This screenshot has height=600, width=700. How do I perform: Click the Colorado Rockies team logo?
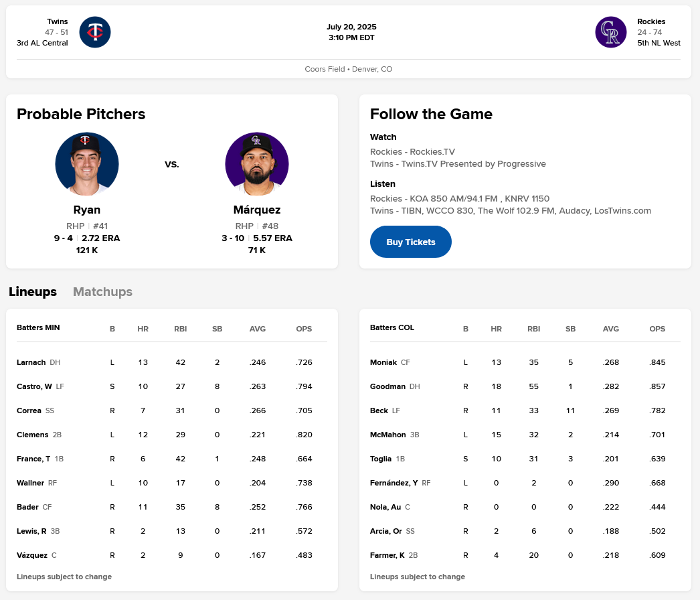610,32
